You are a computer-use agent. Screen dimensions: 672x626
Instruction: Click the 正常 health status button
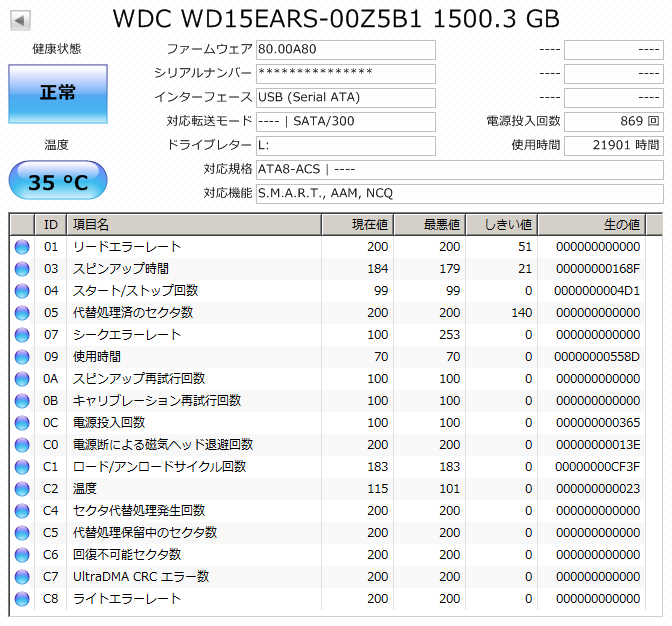pyautogui.click(x=58, y=94)
